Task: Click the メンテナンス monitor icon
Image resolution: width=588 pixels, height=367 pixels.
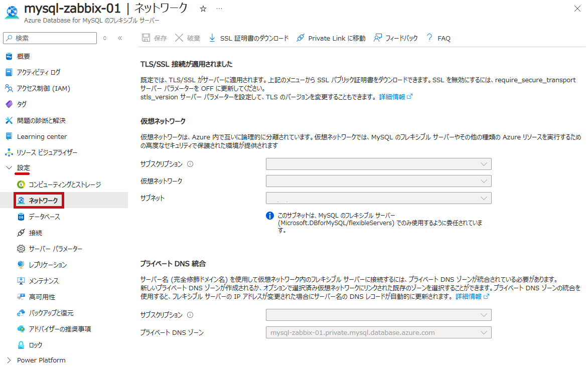Action: tap(21, 281)
